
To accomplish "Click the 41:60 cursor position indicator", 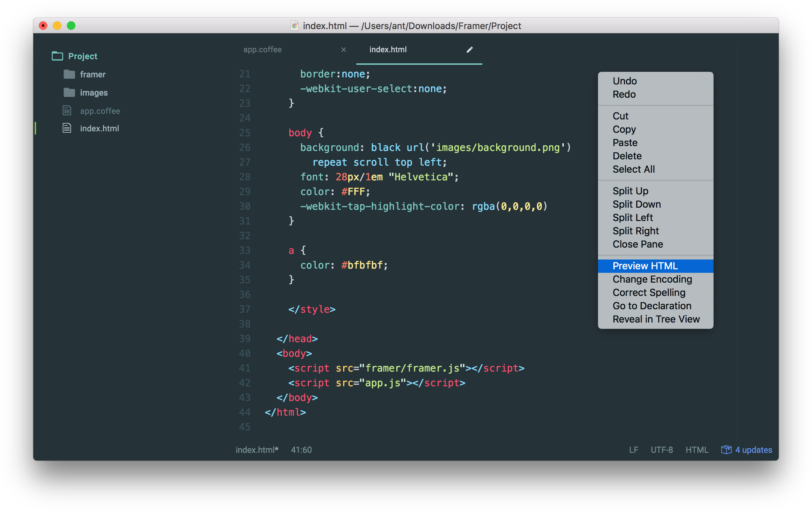I will pos(301,450).
